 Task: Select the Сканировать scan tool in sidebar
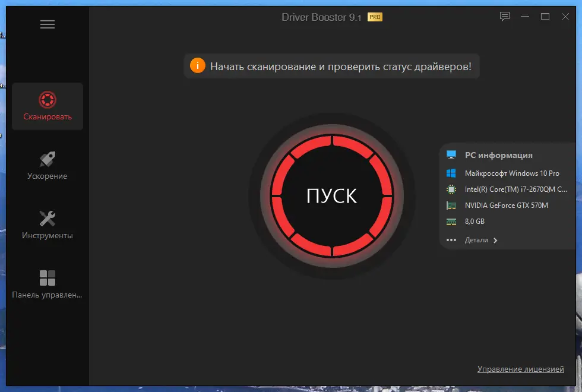tap(47, 107)
